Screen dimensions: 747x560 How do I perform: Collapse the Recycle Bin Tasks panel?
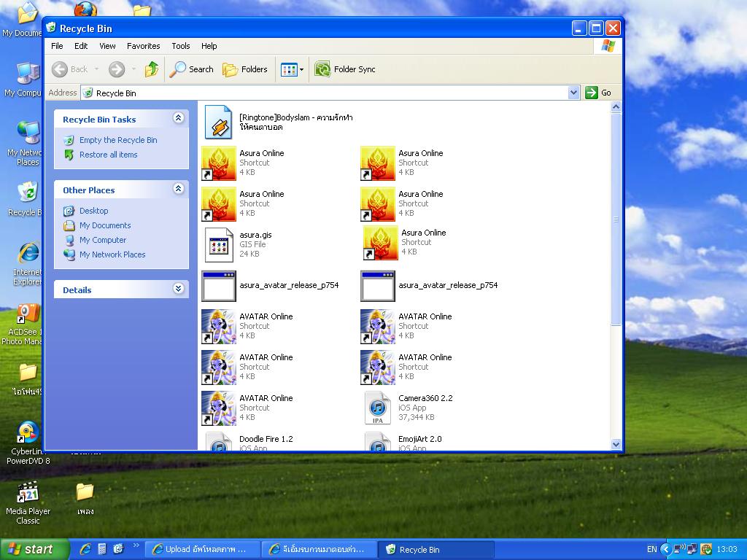(178, 118)
